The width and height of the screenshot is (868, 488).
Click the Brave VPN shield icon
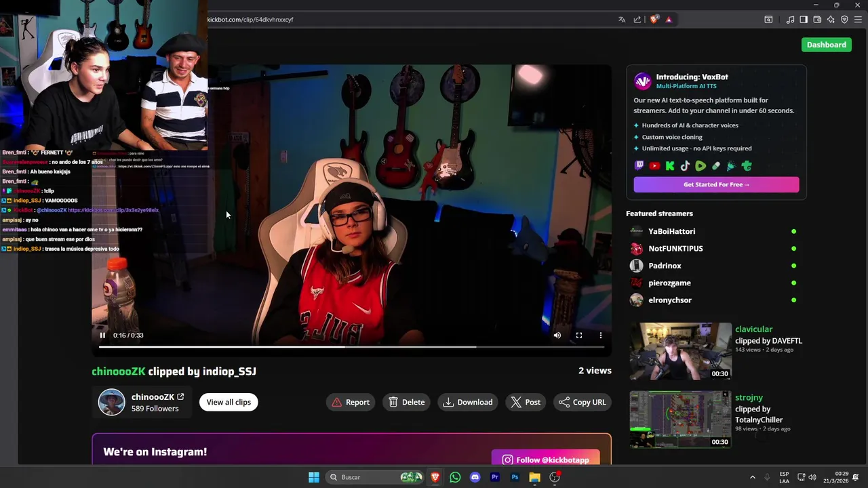pyautogui.click(x=844, y=20)
